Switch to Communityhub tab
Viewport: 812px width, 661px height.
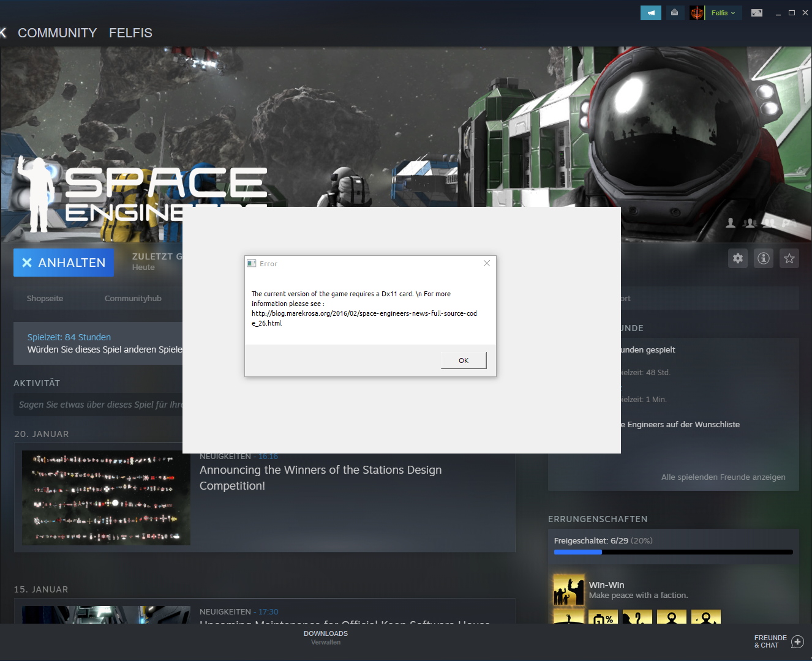click(x=133, y=299)
